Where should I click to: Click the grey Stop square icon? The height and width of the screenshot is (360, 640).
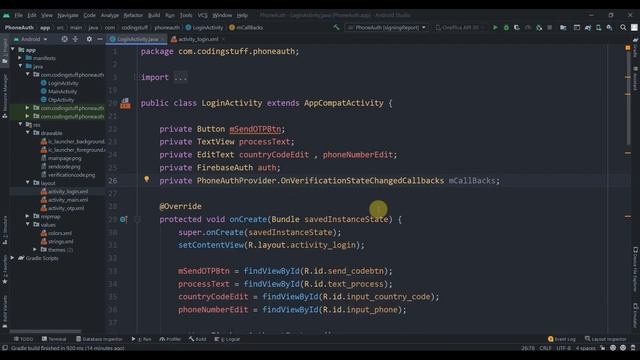point(550,27)
